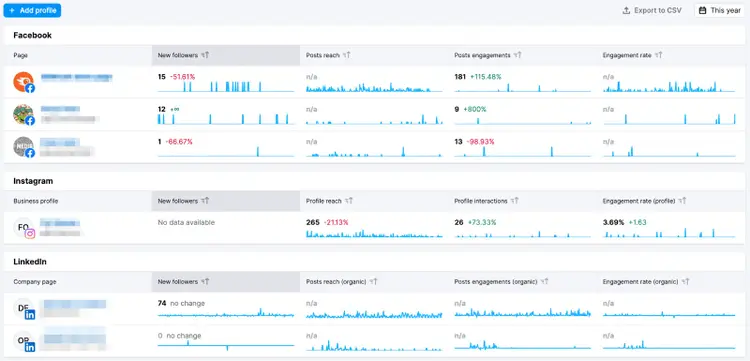This screenshot has height=361, width=750.
Task: Click the No data available text
Action: (x=186, y=222)
